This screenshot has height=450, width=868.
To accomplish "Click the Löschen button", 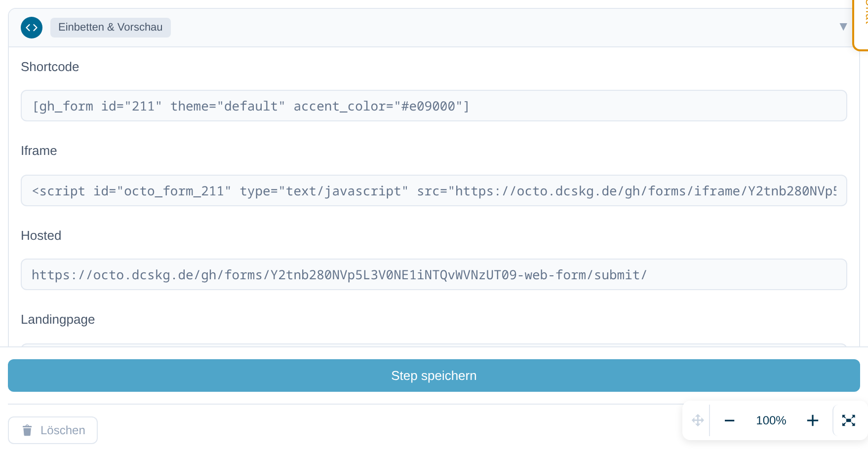I will pos(53,430).
